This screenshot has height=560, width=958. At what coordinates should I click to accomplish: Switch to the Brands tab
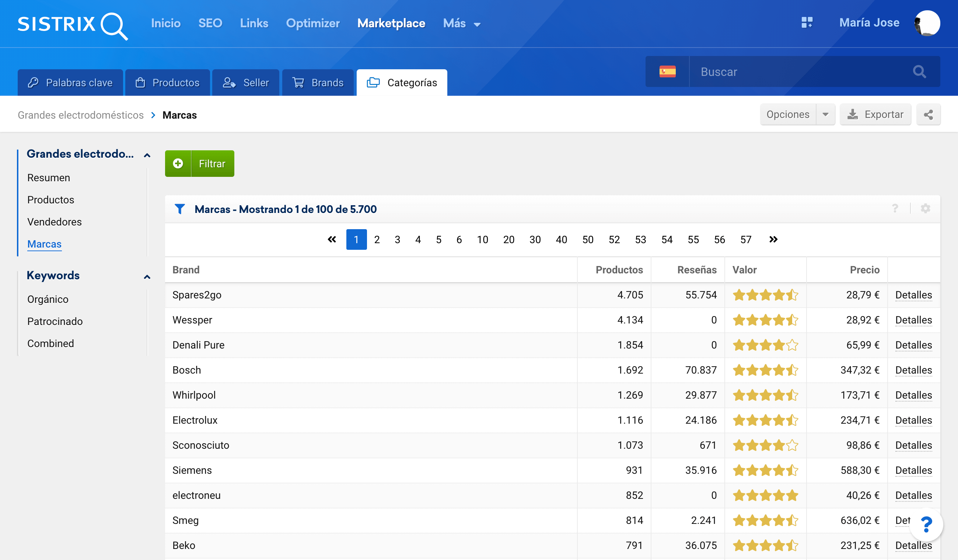pos(318,83)
